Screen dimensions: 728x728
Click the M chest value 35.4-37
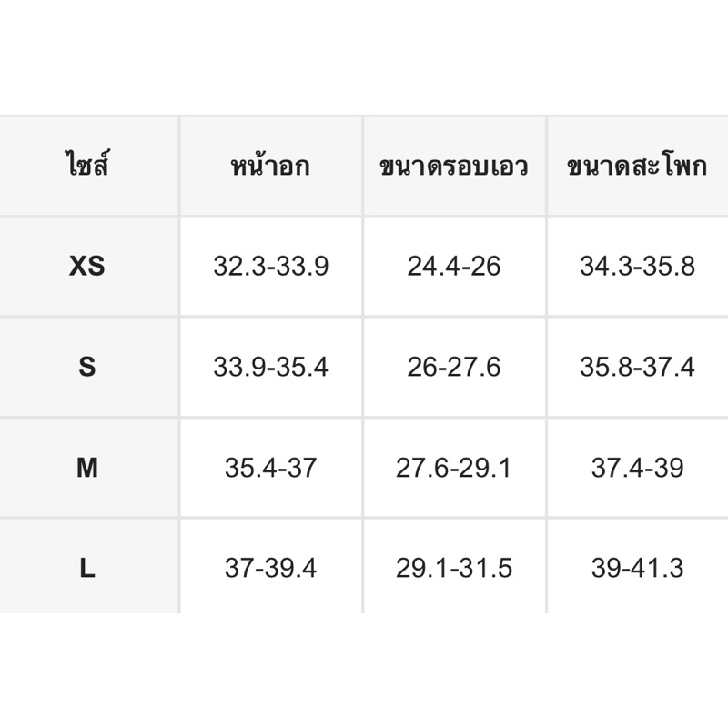[270, 468]
